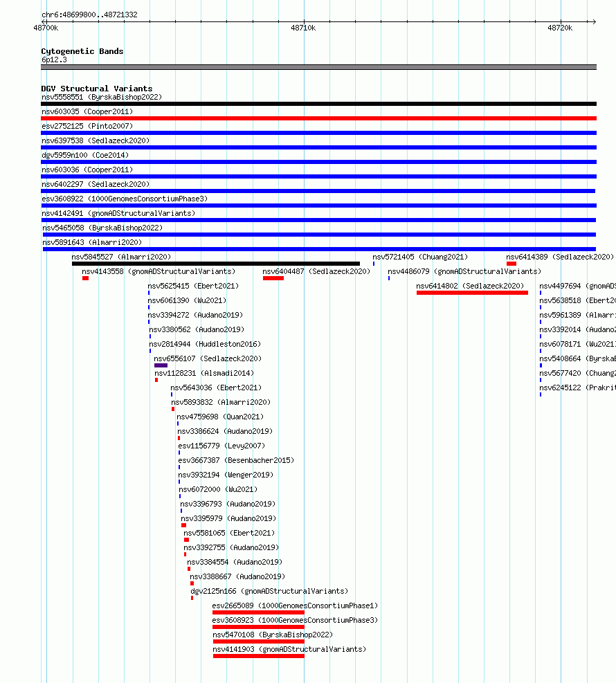Image resolution: width=616 pixels, height=683 pixels.
Task: Click red bar under esv2665089
Action: coord(258,612)
